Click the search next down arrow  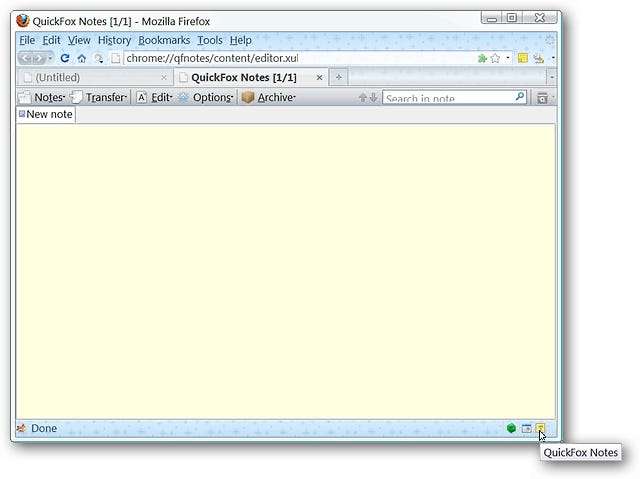click(x=373, y=98)
